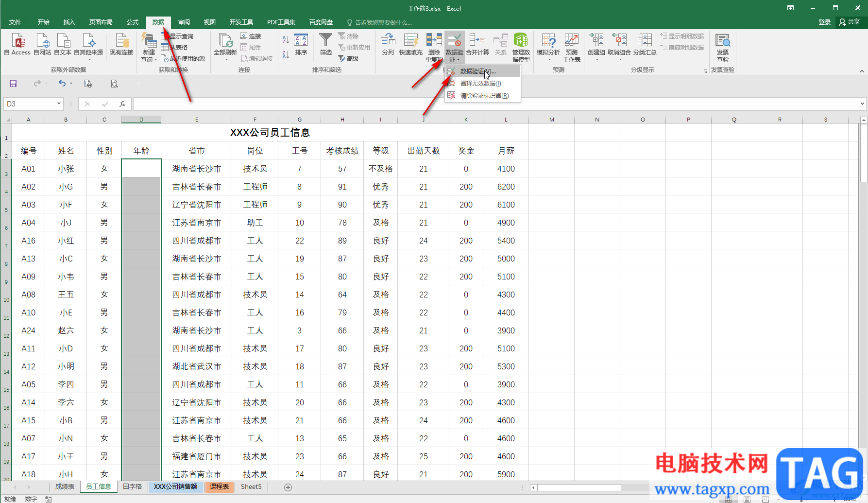This screenshot has width=868, height=503.
Task: Click the Share button
Action: point(850,22)
